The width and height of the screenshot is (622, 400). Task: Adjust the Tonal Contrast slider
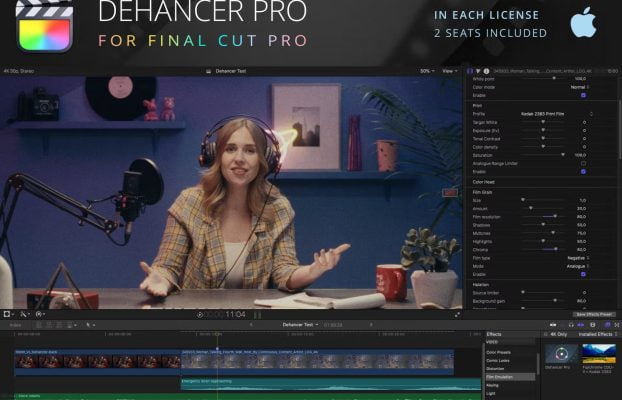pos(542,138)
